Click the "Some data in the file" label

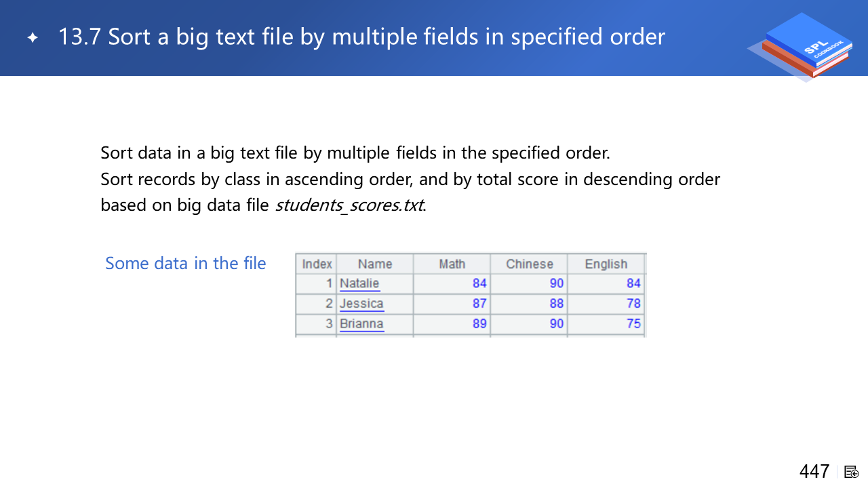[185, 264]
